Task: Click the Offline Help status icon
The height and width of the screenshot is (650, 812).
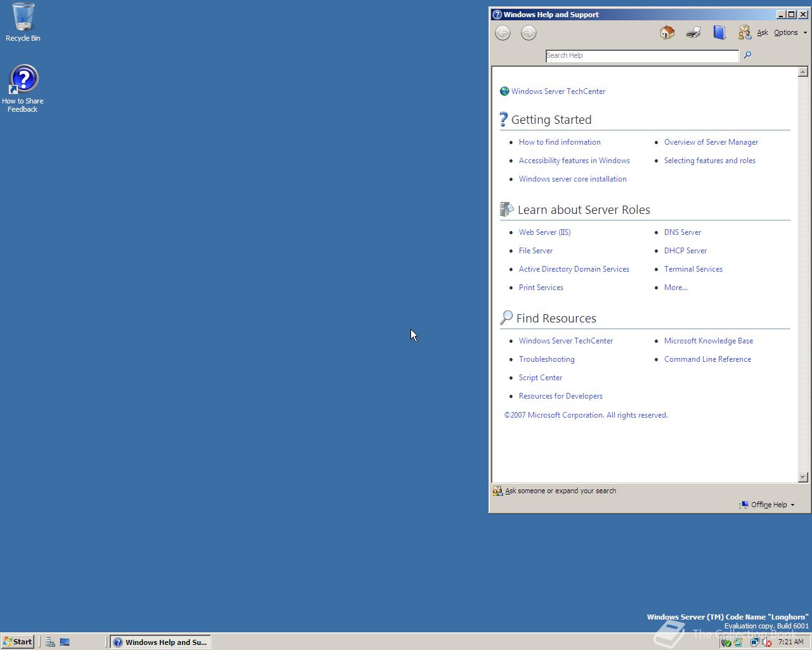Action: (x=743, y=505)
